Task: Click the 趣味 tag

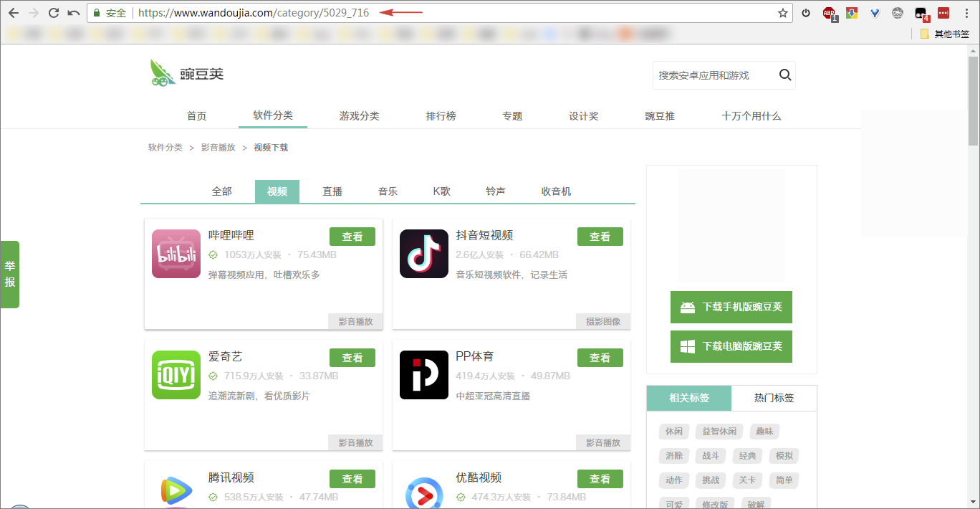Action: click(x=764, y=432)
